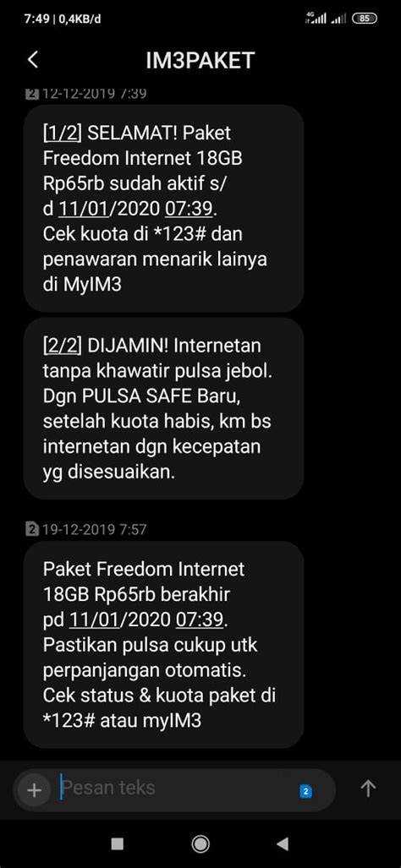Viewport: 401px width, 868px height.
Task: Switch SIM using blue SIM 2 badge
Action: [305, 792]
